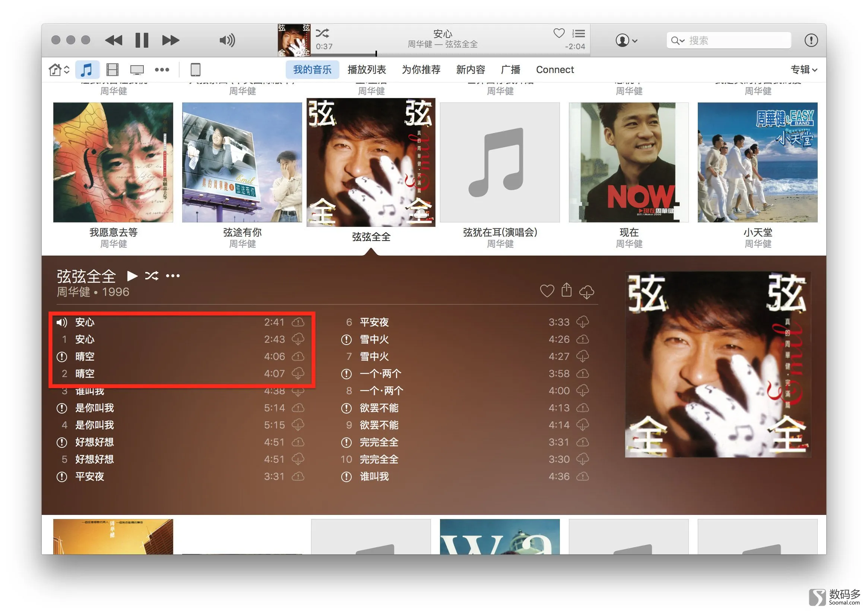Click alert icon beside 平安夜 3:31
Image resolution: width=868 pixels, height=614 pixels.
click(x=61, y=477)
